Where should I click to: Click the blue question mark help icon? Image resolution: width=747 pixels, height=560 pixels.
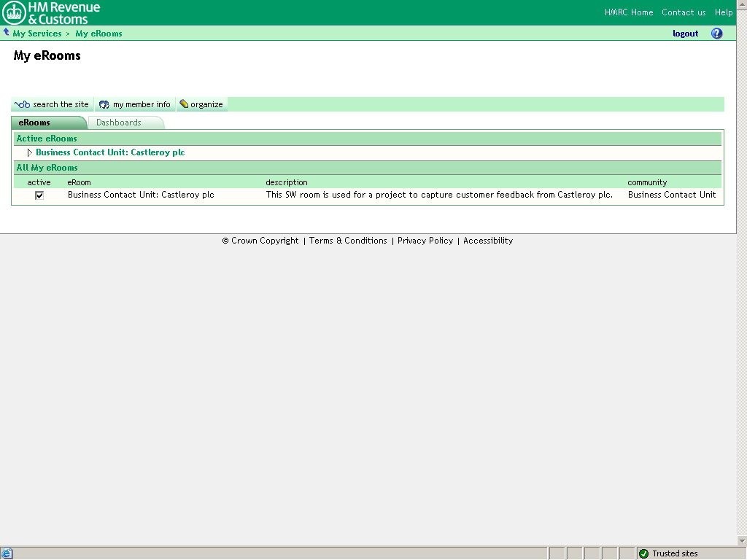click(x=716, y=34)
